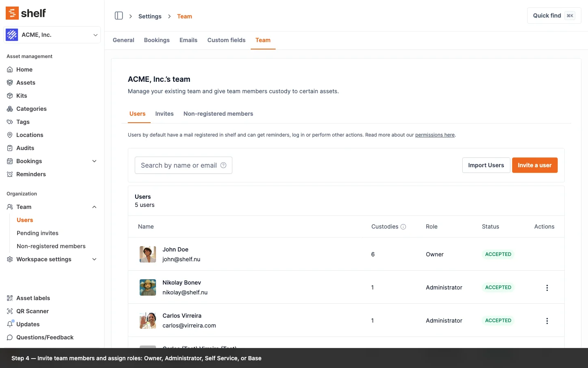Image resolution: width=588 pixels, height=368 pixels.
Task: Click the Invite a user button
Action: 535,165
